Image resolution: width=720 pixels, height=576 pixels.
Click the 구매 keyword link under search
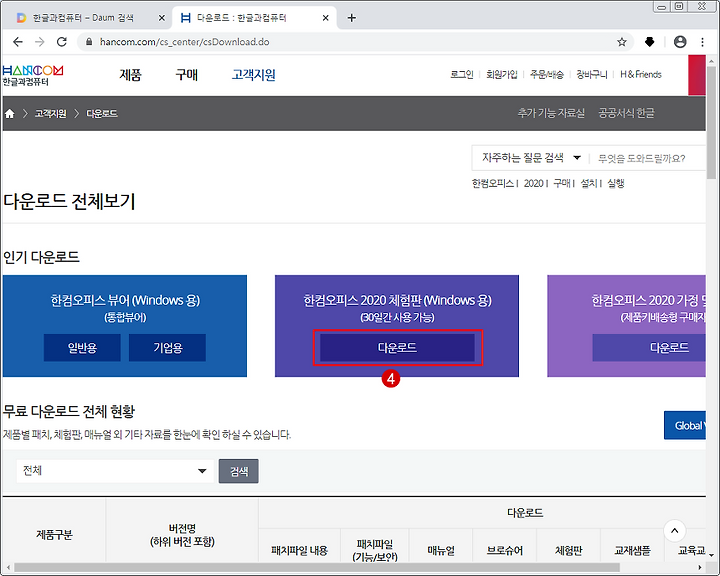pyautogui.click(x=562, y=183)
